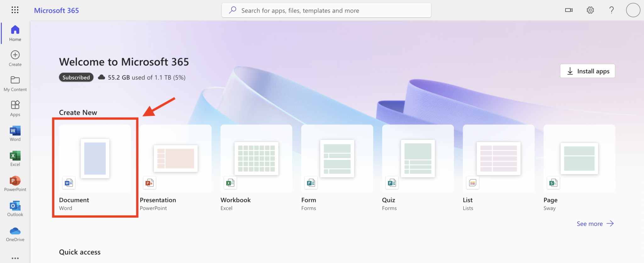Click the List card title text

(468, 200)
